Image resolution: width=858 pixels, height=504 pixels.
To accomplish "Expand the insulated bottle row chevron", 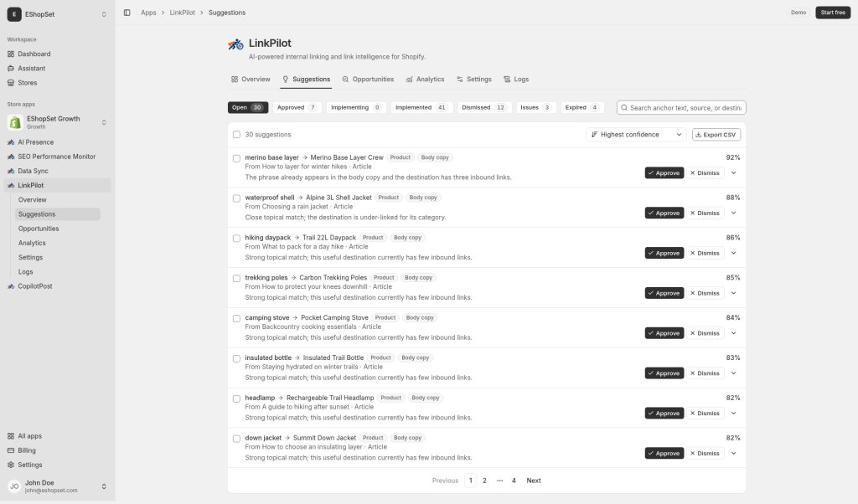I will coord(734,373).
